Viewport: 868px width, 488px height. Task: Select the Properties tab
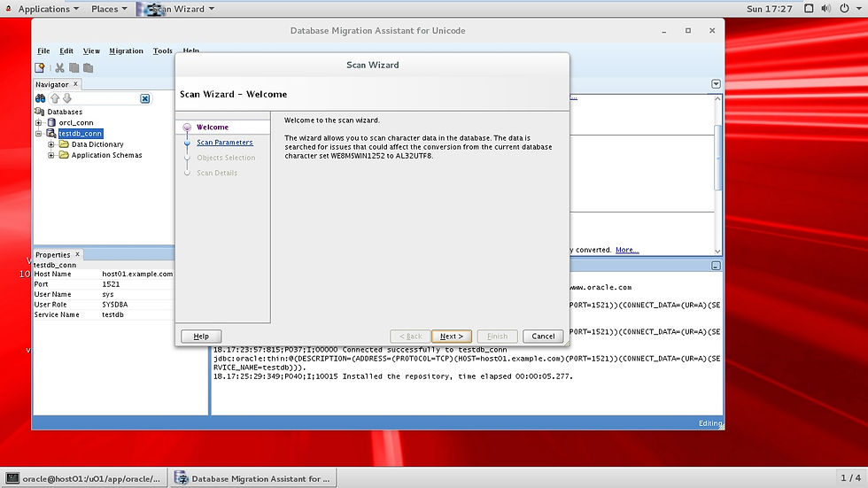coord(53,254)
